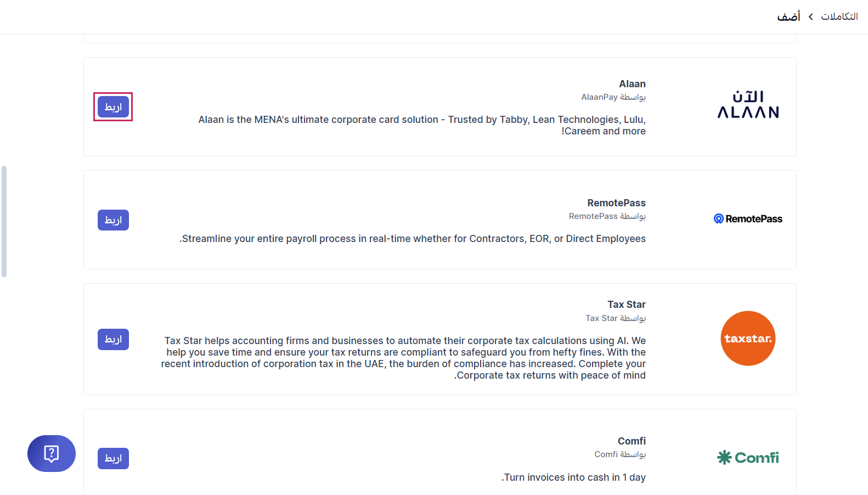Screen dimensions: 868x495
Task: Select the Comfi integration title
Action: pyautogui.click(x=632, y=441)
